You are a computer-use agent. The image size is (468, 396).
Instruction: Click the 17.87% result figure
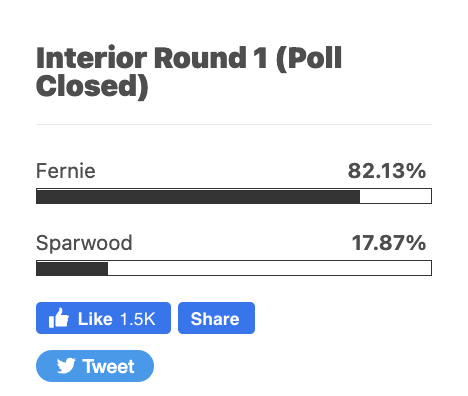[x=389, y=243]
